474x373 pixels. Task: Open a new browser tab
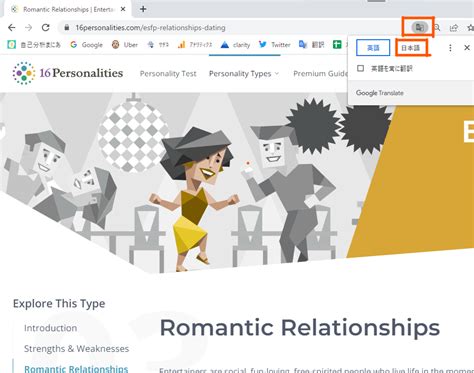143,9
